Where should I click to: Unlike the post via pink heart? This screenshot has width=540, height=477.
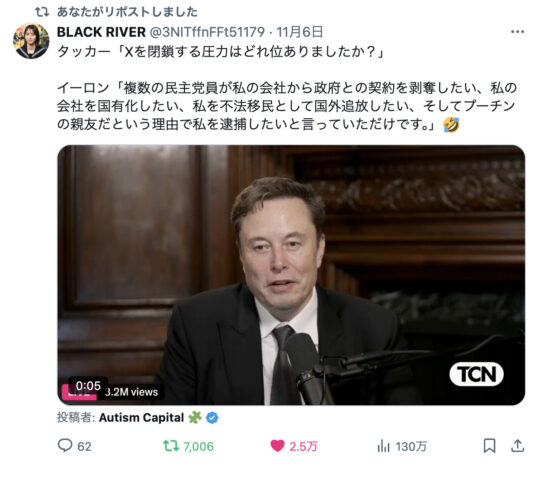click(x=278, y=446)
